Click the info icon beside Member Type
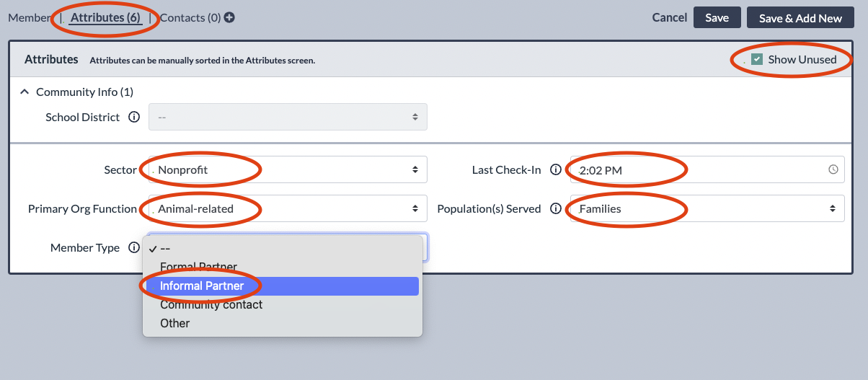 (x=133, y=247)
